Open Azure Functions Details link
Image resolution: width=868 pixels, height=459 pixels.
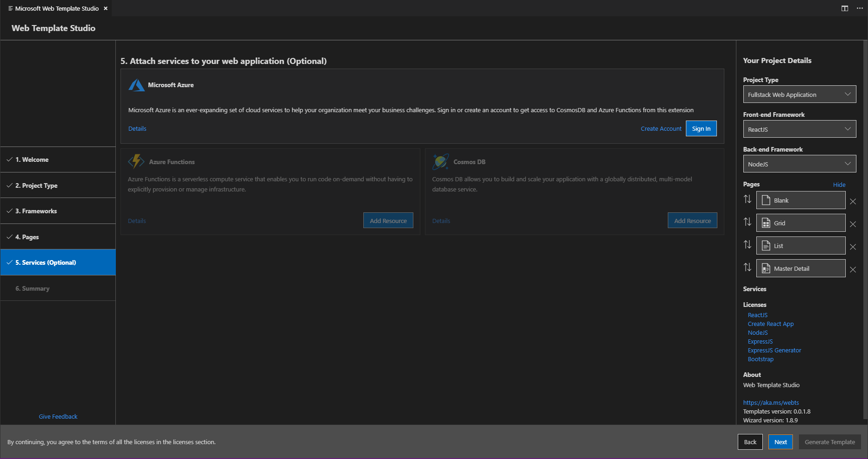pyautogui.click(x=137, y=221)
